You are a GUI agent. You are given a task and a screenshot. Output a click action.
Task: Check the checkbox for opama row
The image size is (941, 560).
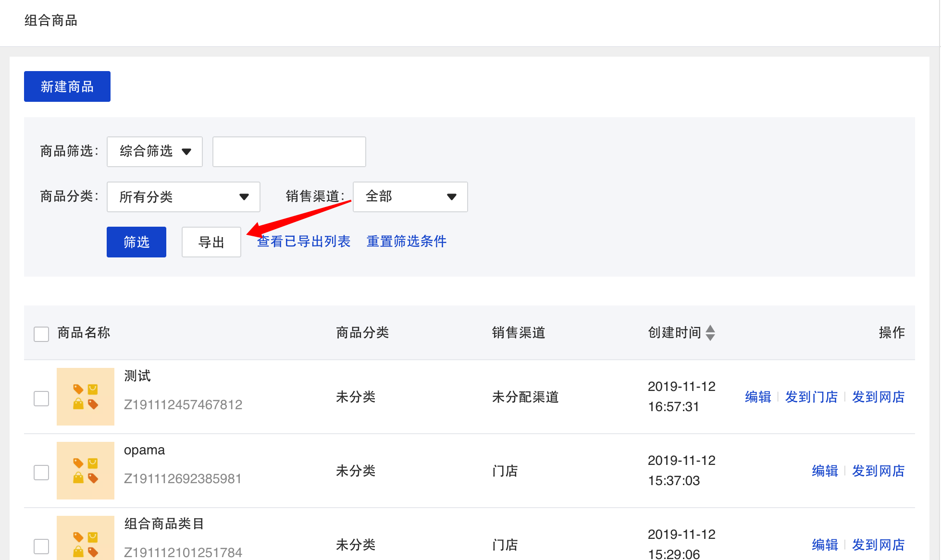click(41, 472)
